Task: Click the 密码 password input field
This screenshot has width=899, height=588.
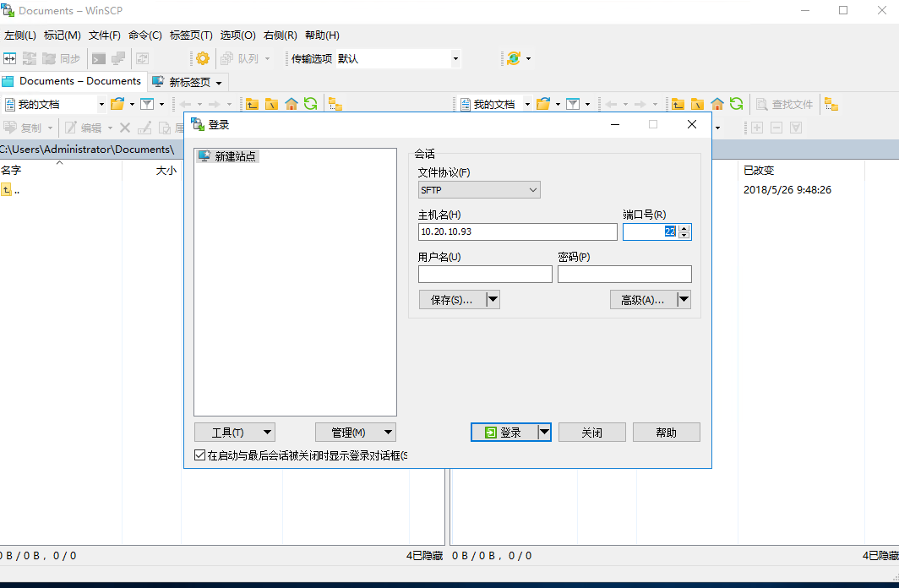Action: [x=624, y=274]
